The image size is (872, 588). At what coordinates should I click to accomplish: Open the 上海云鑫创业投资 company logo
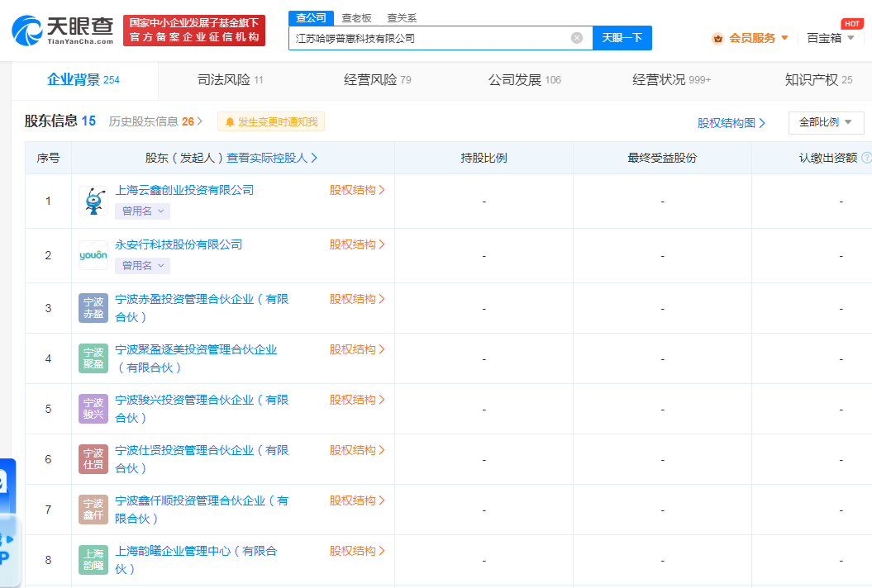pyautogui.click(x=93, y=201)
